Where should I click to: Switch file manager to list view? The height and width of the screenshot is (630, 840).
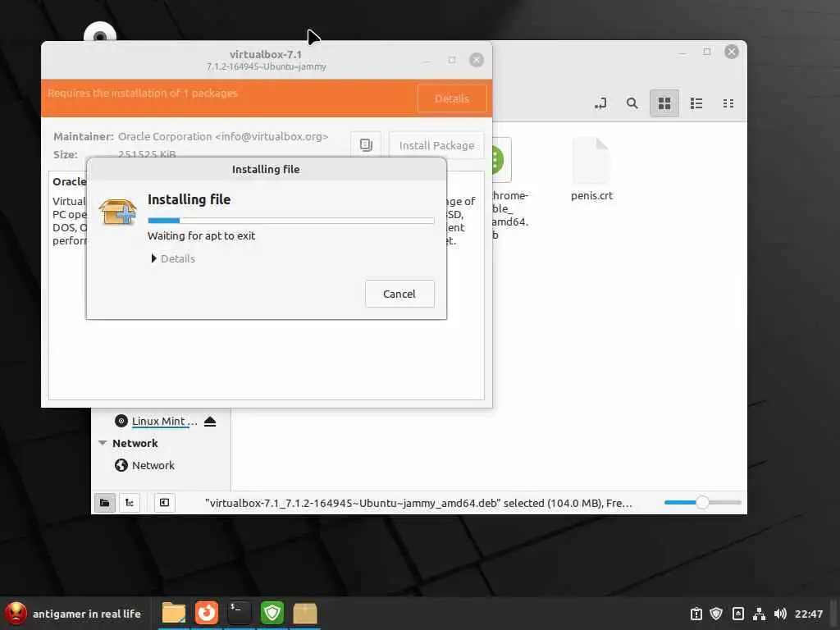696,103
